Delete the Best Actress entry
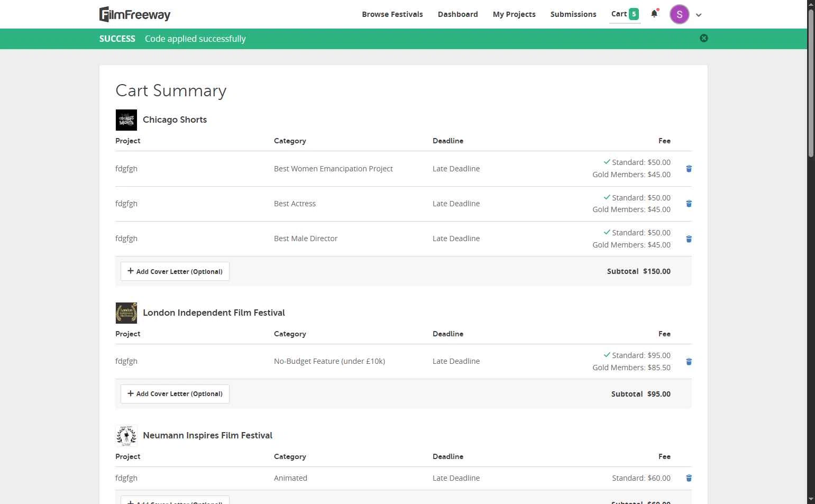The width and height of the screenshot is (815, 504). 689,204
